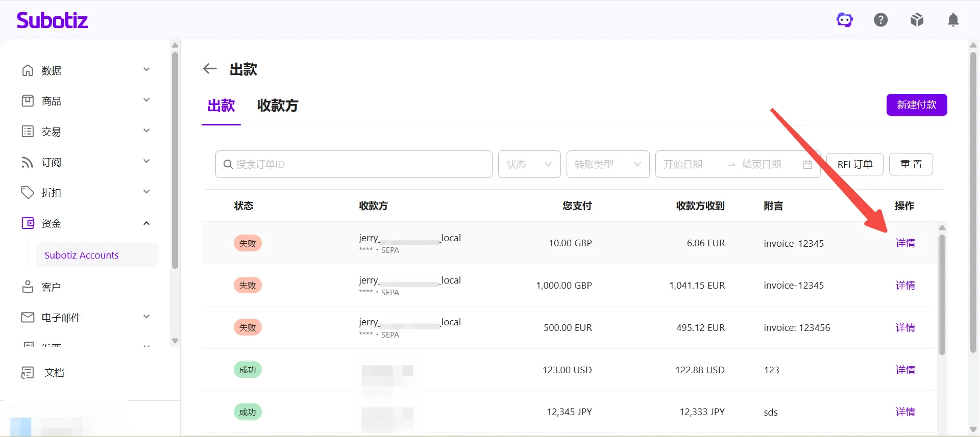The image size is (980, 437).
Task: Click the 失败 badge on 10.00 GBP row
Action: point(248,243)
